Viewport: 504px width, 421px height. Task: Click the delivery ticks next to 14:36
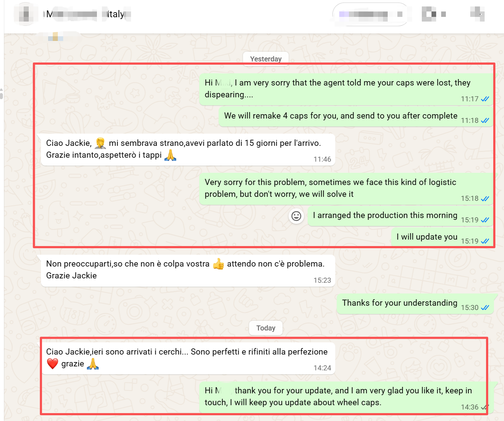485,407
